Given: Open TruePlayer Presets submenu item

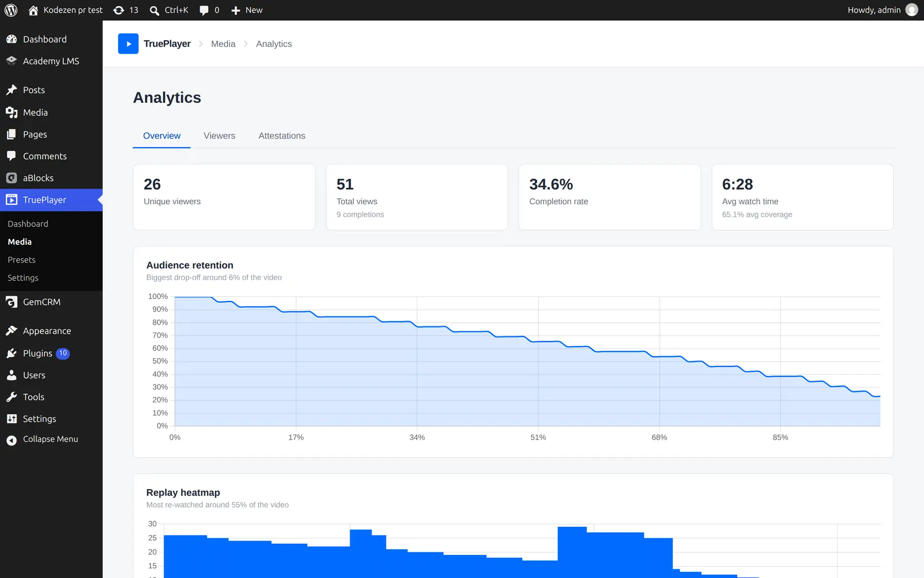Looking at the screenshot, I should (22, 259).
